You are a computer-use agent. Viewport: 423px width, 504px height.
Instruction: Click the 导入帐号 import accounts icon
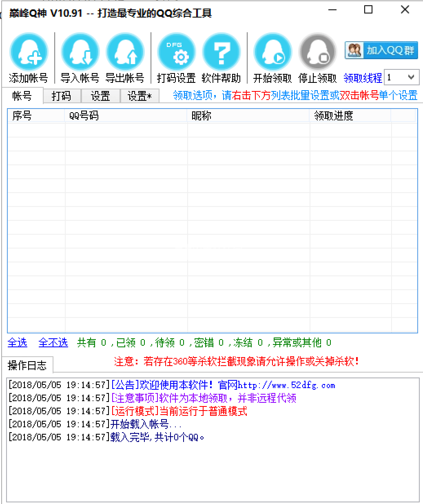tap(80, 52)
